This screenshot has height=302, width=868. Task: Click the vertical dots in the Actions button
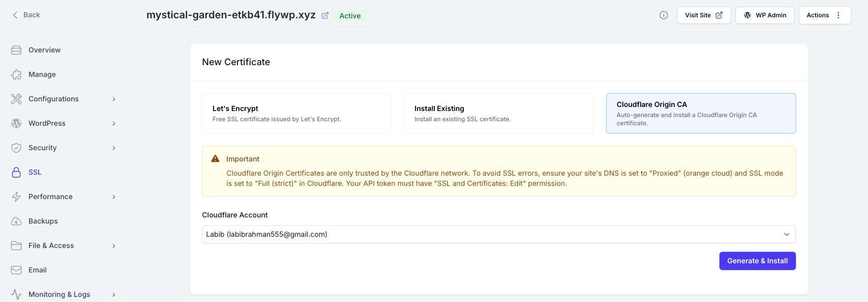[x=839, y=15]
